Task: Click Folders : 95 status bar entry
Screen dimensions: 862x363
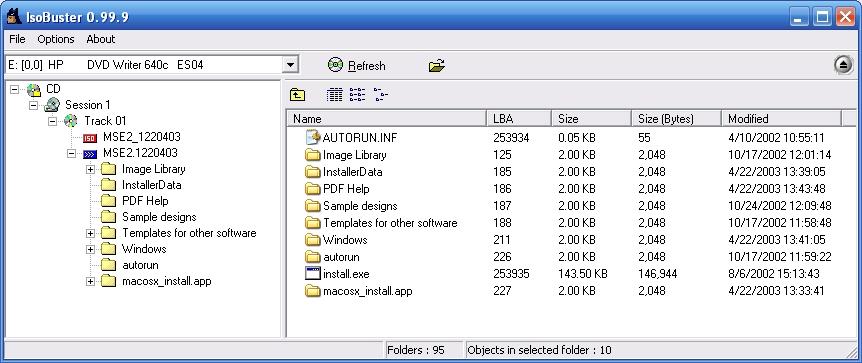Action: [x=416, y=350]
